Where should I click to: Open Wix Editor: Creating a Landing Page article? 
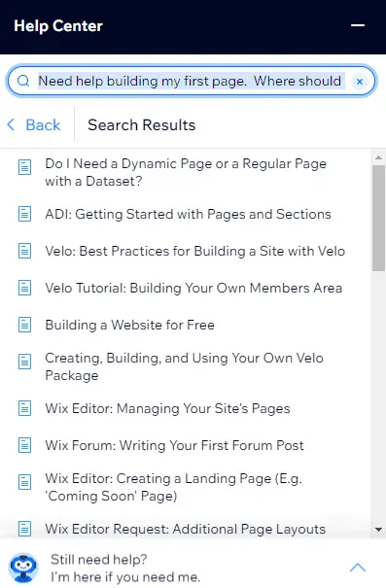174,487
